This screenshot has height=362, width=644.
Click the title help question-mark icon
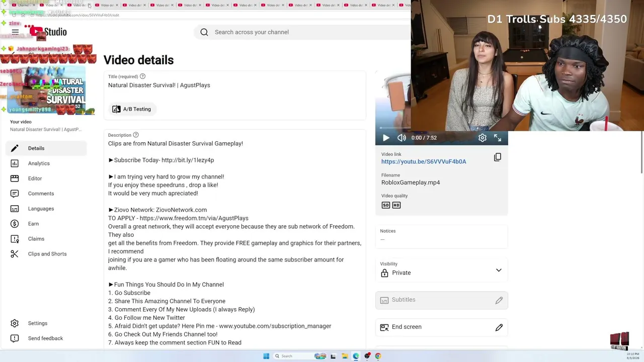click(142, 76)
